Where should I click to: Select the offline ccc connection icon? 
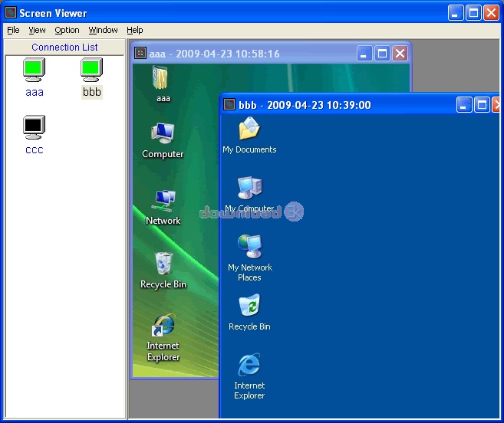click(34, 126)
